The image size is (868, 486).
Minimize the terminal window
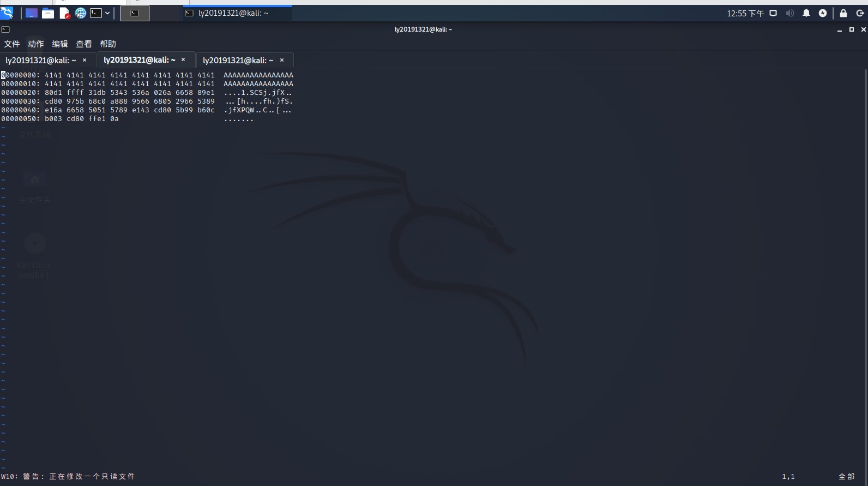pyautogui.click(x=840, y=29)
